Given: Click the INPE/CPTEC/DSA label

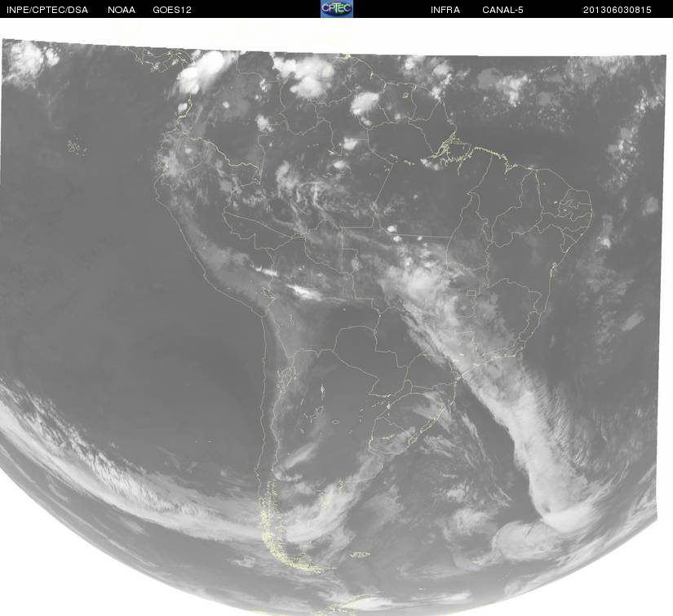Looking at the screenshot, I should [47, 10].
